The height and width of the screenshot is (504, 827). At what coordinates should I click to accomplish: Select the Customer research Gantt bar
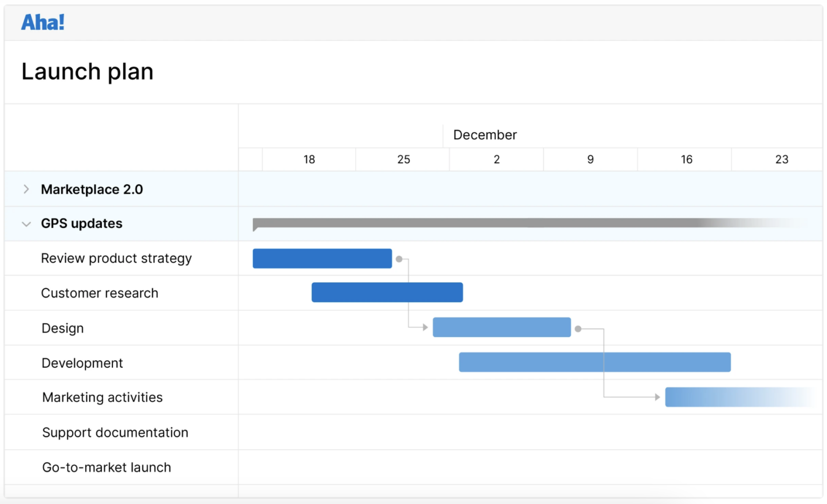387,292
